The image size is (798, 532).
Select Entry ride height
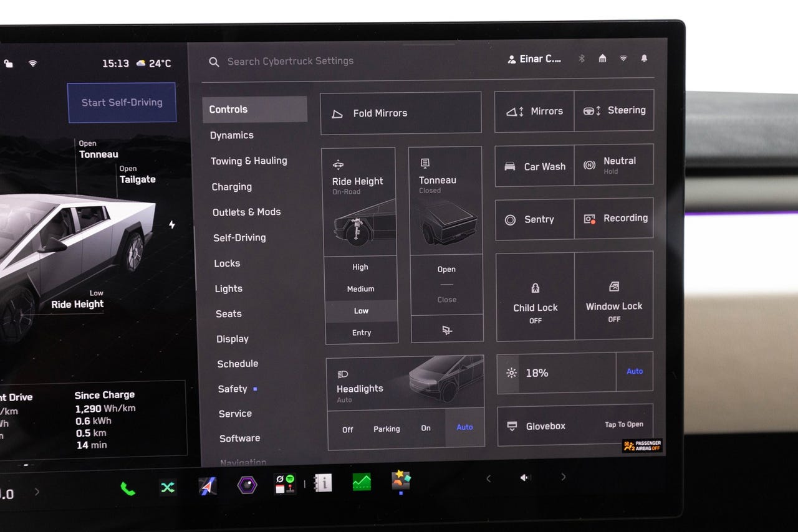click(362, 333)
